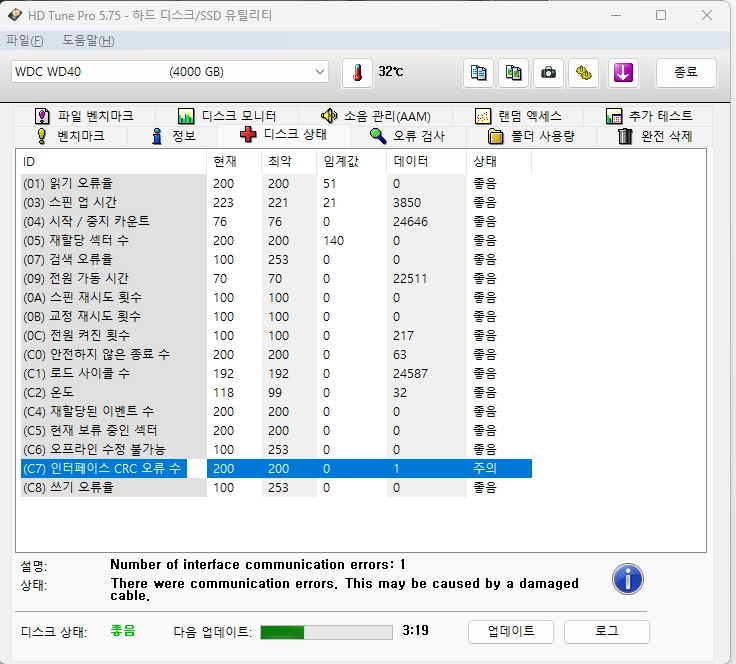Click the 임계값 column header
The image size is (736, 664).
(x=352, y=162)
